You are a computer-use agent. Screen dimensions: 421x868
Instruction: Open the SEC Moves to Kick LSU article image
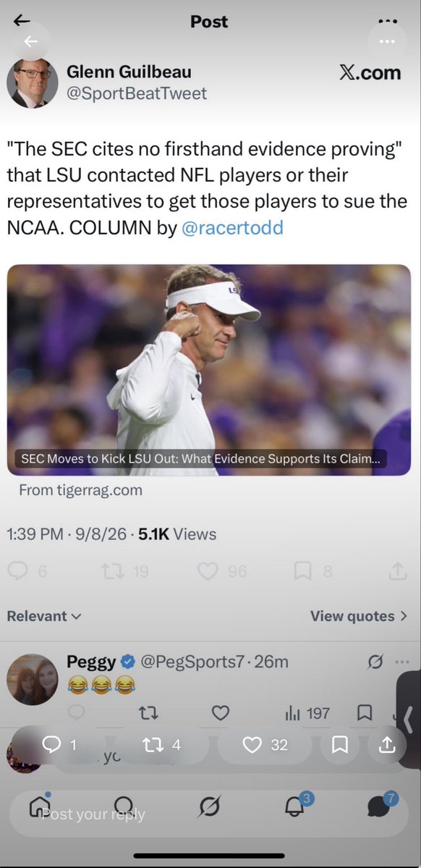click(x=209, y=370)
